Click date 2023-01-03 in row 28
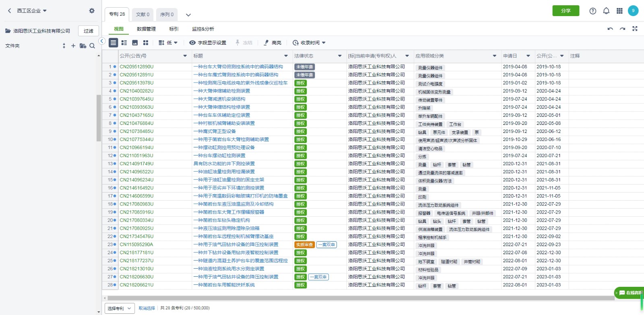This screenshot has width=644, height=315. point(549,285)
